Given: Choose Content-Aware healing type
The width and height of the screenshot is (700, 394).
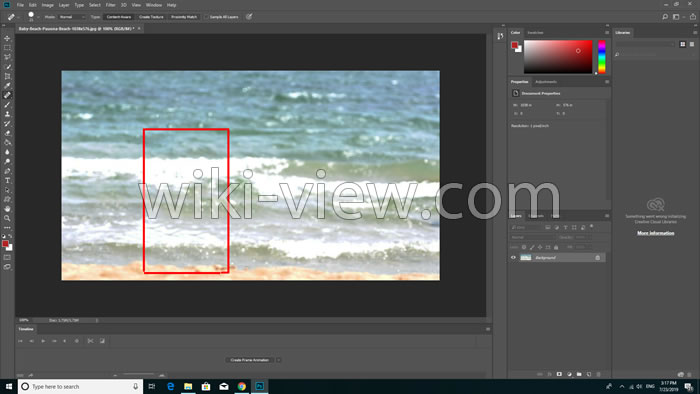Looking at the screenshot, I should click(x=119, y=17).
